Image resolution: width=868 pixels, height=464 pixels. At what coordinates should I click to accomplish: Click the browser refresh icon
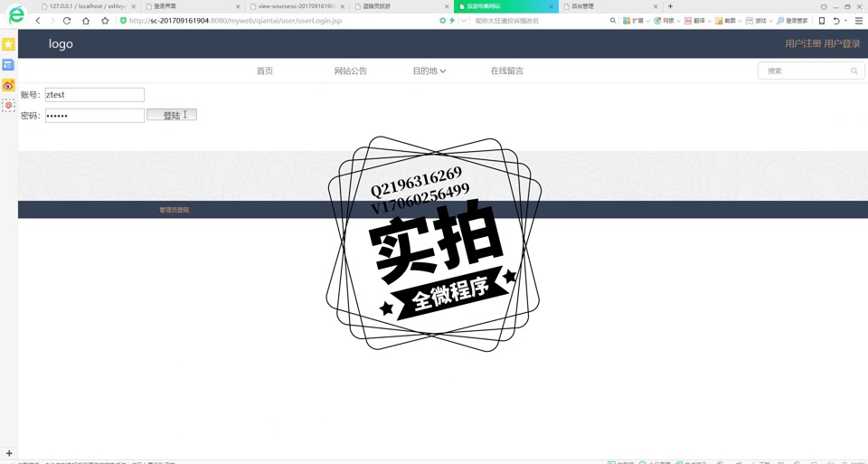[x=67, y=21]
